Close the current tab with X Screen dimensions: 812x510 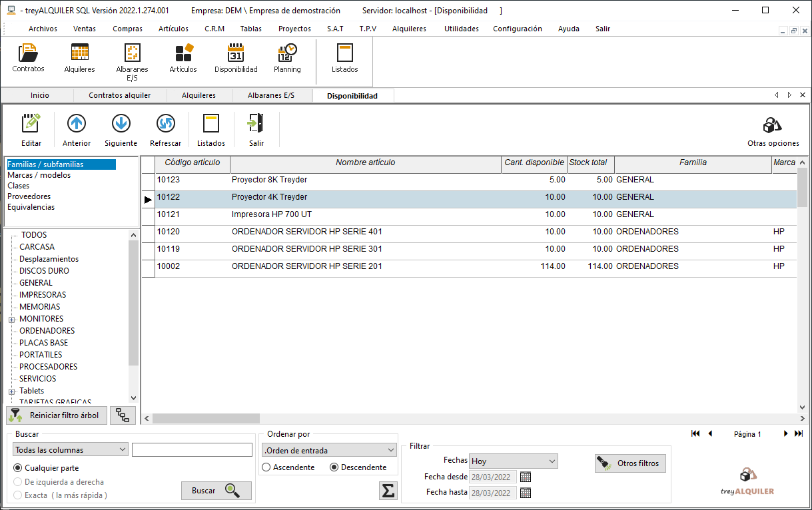(x=803, y=95)
